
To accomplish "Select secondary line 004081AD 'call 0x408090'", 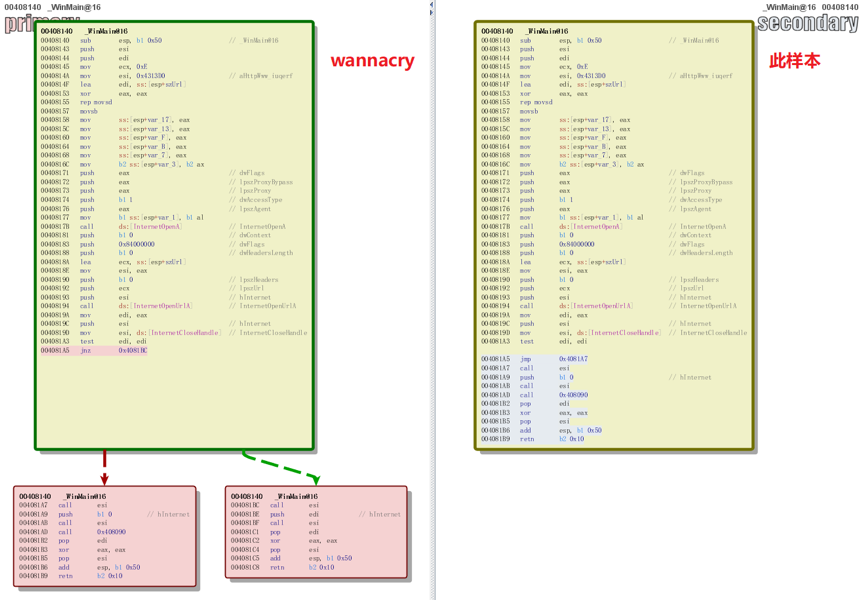I will (535, 395).
